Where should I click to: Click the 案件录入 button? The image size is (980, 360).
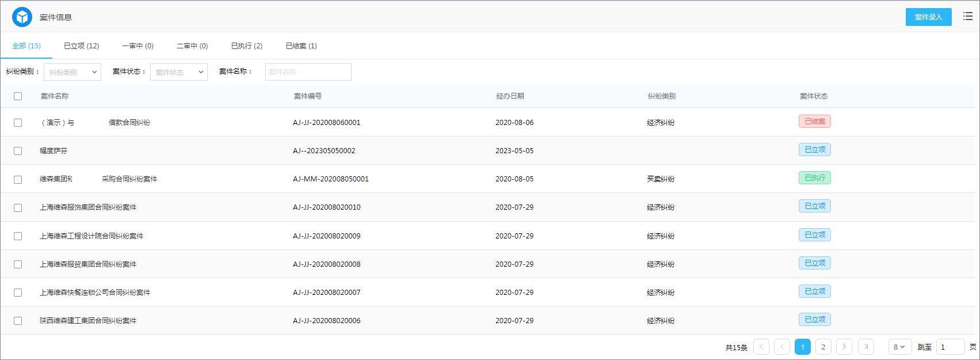point(928,17)
